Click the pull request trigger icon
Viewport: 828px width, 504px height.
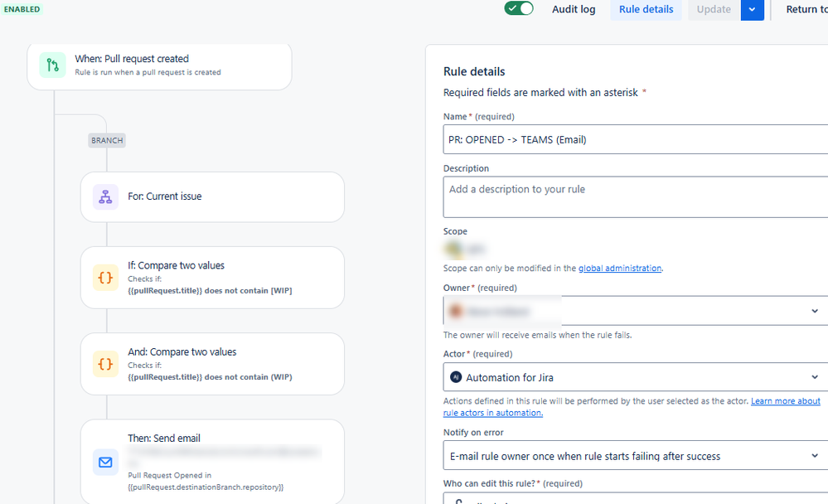coord(52,65)
